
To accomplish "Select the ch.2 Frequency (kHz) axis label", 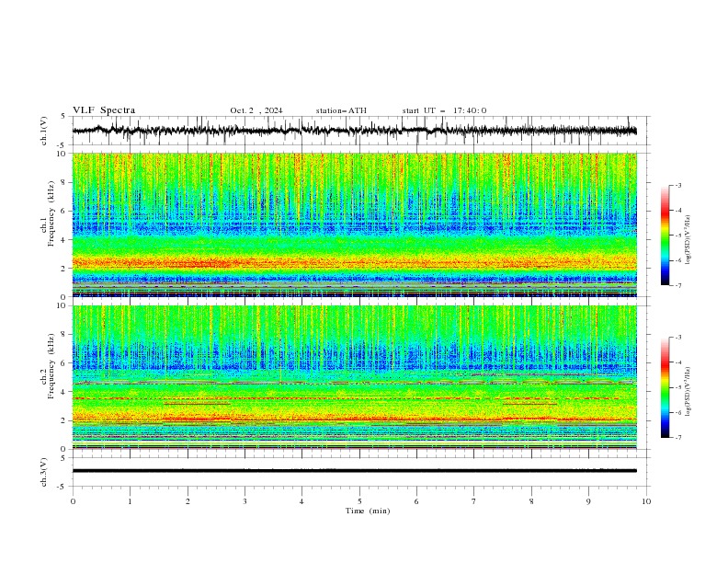I will [47, 366].
